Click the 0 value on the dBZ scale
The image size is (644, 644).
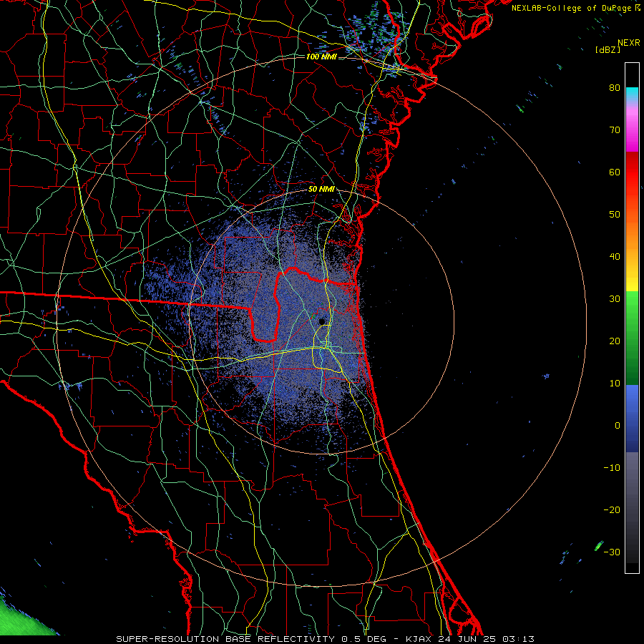618,426
